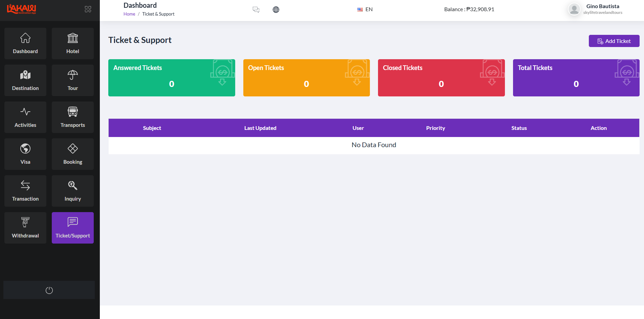Click the power logout icon
This screenshot has width=644, height=319.
click(49, 290)
